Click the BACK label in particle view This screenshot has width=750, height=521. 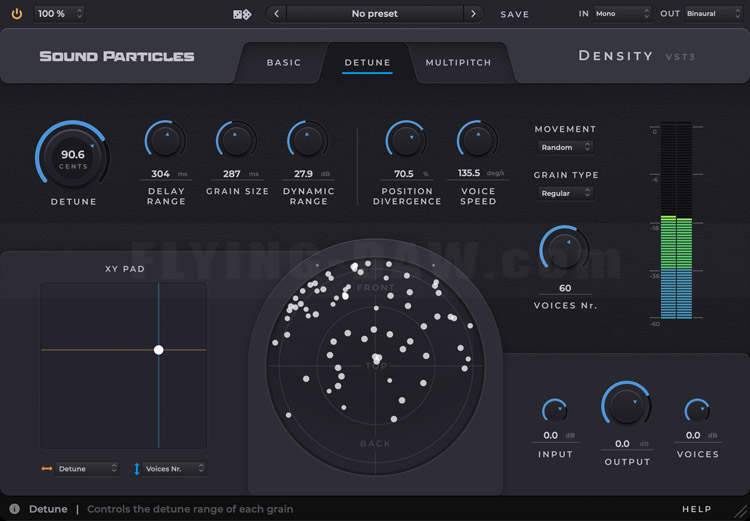click(x=375, y=443)
